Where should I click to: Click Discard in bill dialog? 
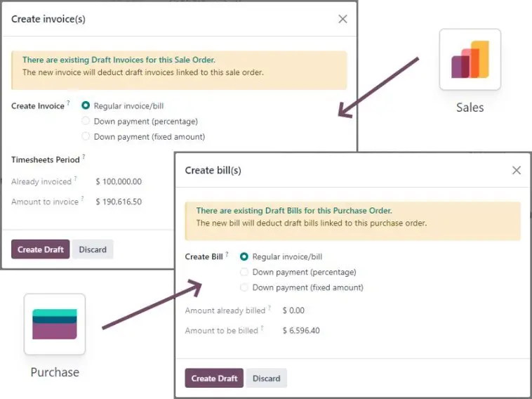tap(266, 378)
